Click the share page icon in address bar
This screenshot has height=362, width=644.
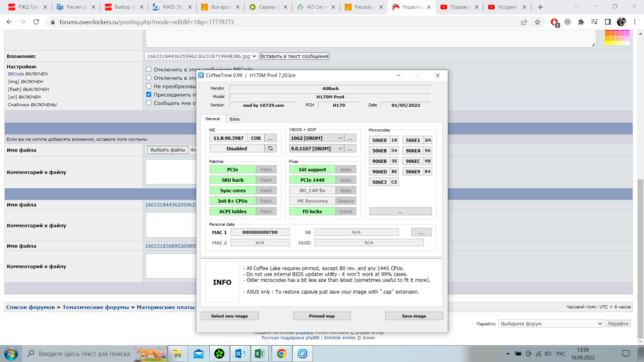(524, 22)
